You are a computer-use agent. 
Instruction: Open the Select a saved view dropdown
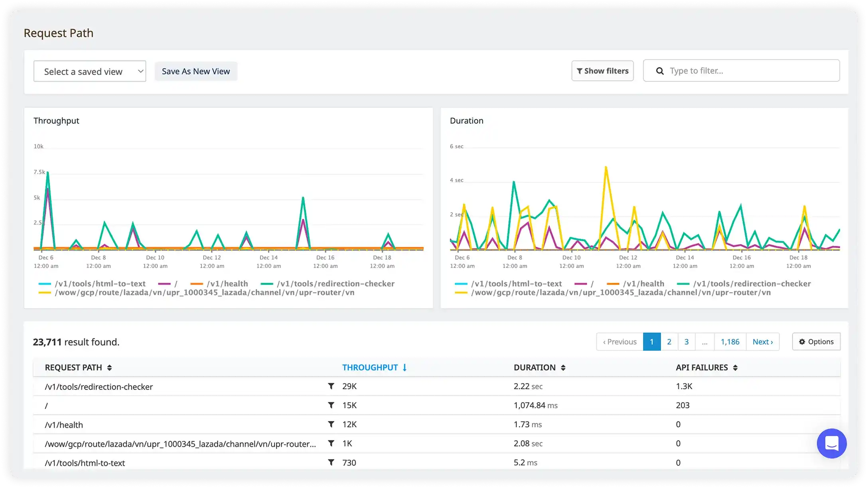[x=90, y=71]
